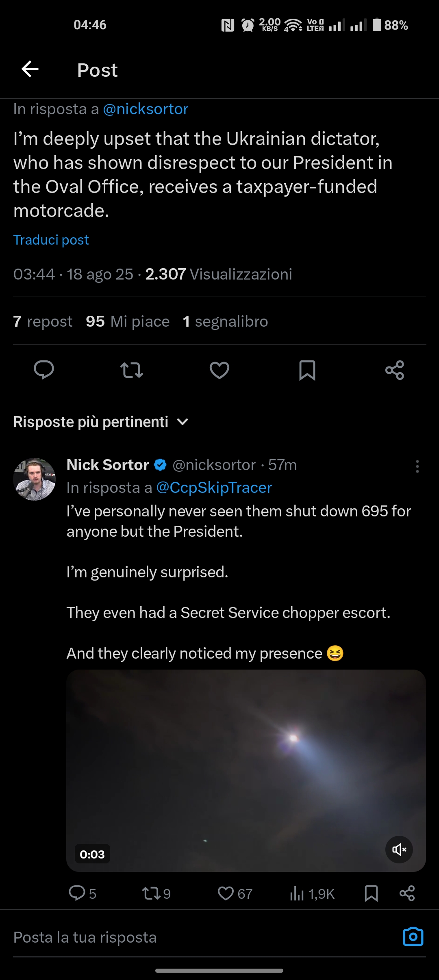Open the camera icon in the reply bar
This screenshot has width=439, height=980.
pos(413,937)
